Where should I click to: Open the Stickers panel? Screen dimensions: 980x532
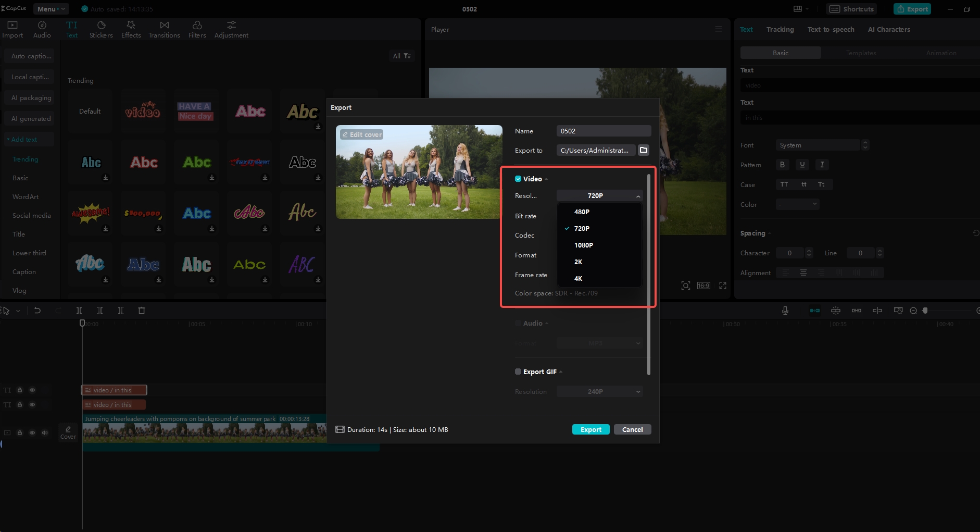[100, 29]
